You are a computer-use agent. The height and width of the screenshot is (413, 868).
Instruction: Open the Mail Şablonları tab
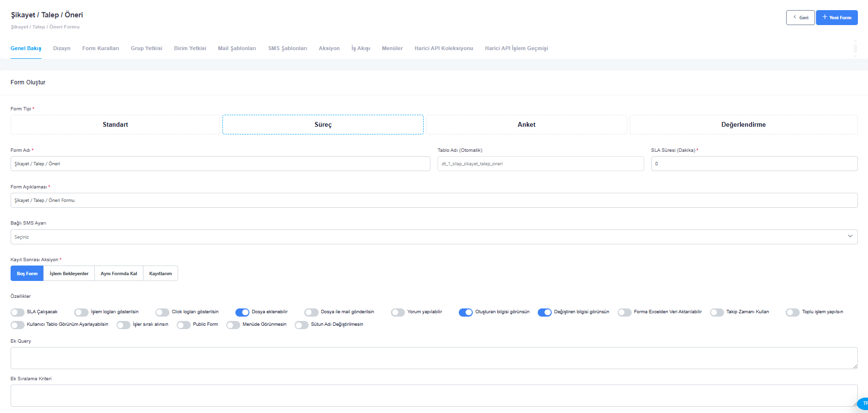tap(237, 48)
